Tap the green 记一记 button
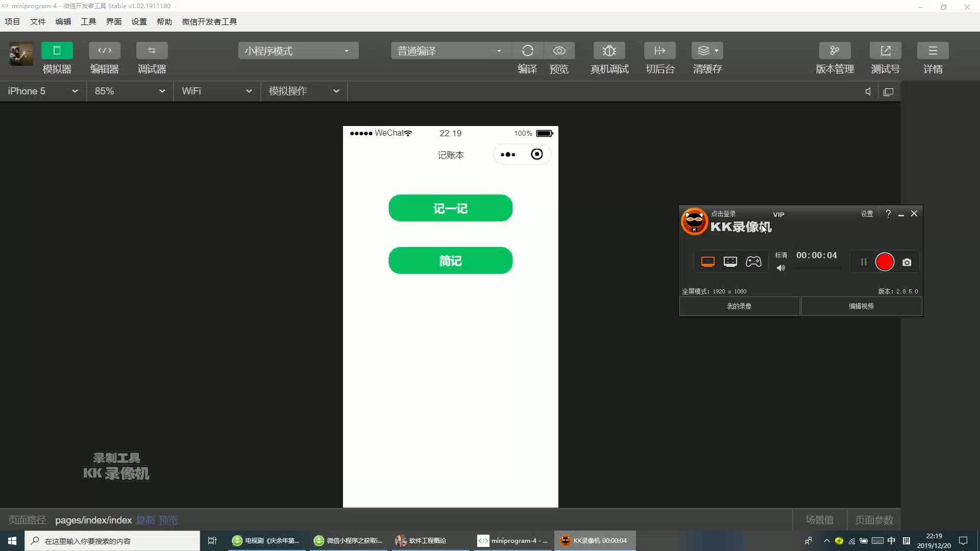The image size is (980, 551). tap(450, 208)
